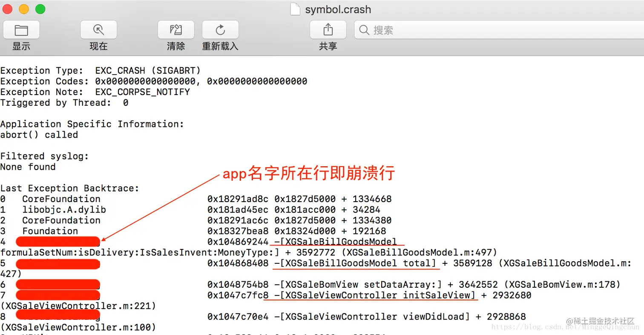Click the green zoom window button
This screenshot has width=644, height=335.
[40, 9]
